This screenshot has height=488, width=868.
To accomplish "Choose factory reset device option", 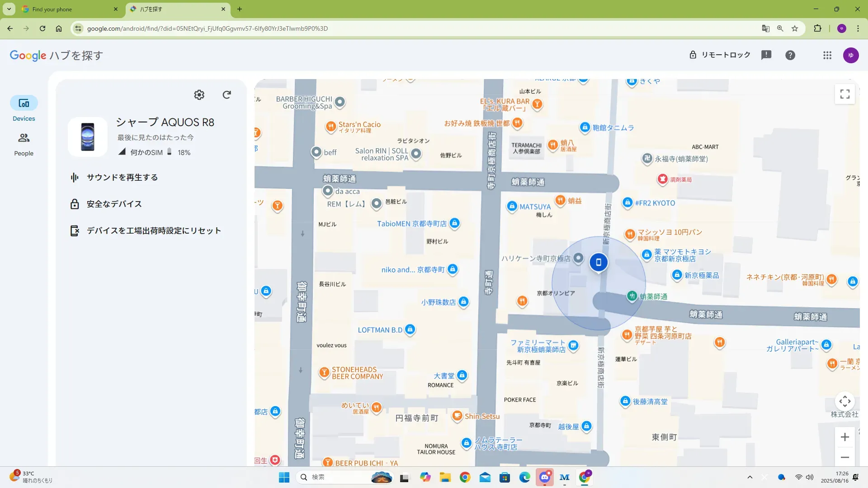I will (154, 231).
